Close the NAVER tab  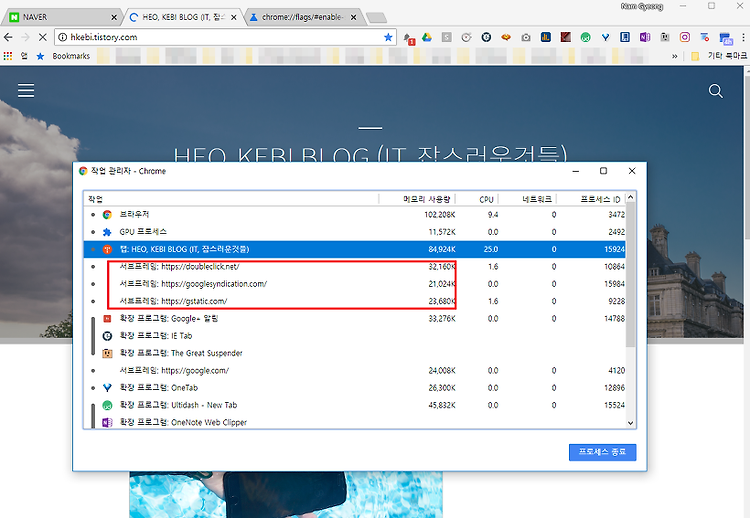114,17
